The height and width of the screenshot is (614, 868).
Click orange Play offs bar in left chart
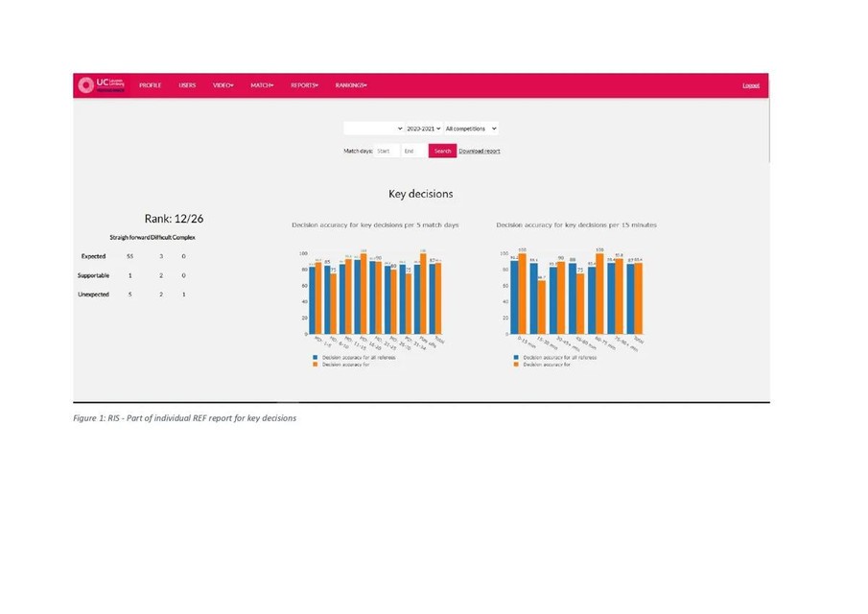(x=424, y=294)
